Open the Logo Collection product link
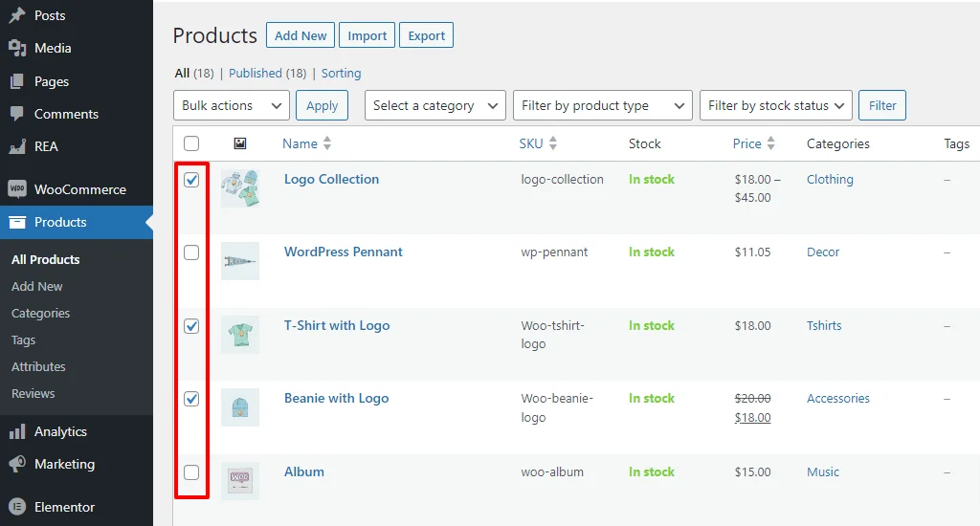The image size is (980, 526). 331,179
